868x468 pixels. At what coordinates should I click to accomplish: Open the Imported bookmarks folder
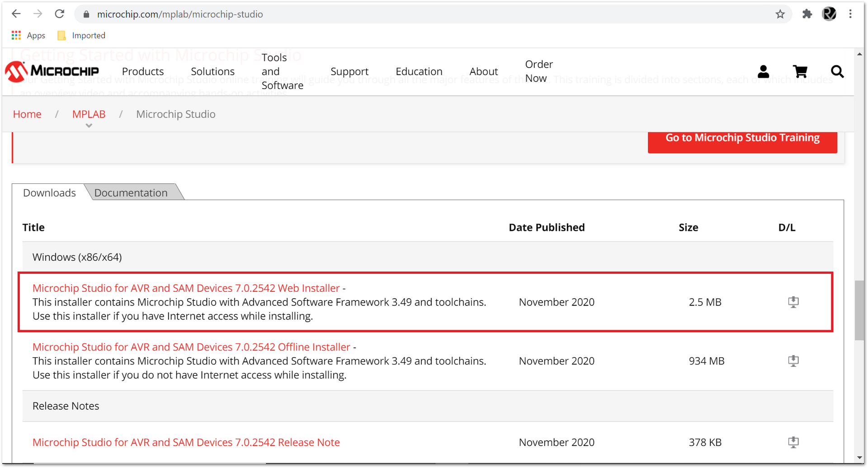click(x=81, y=35)
